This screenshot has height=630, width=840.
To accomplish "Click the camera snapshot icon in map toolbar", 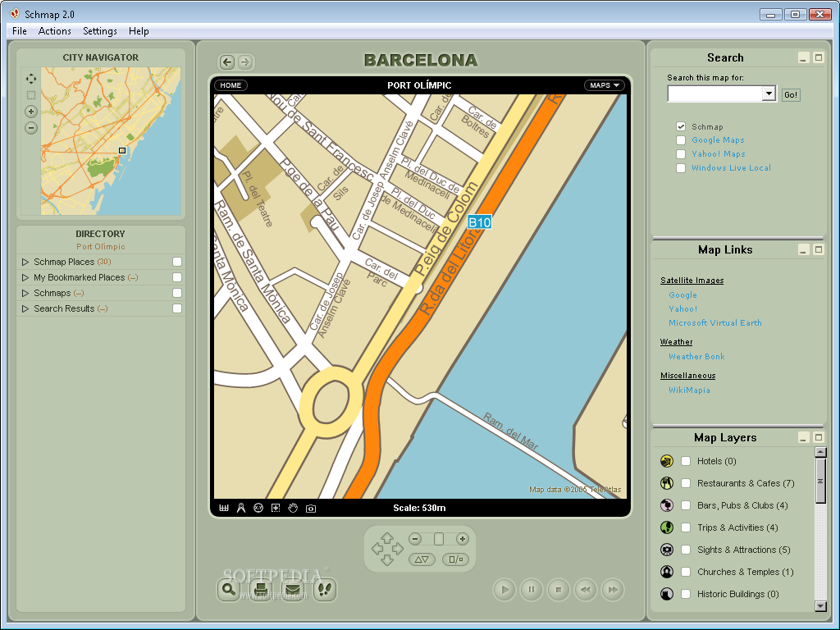I will (x=311, y=509).
